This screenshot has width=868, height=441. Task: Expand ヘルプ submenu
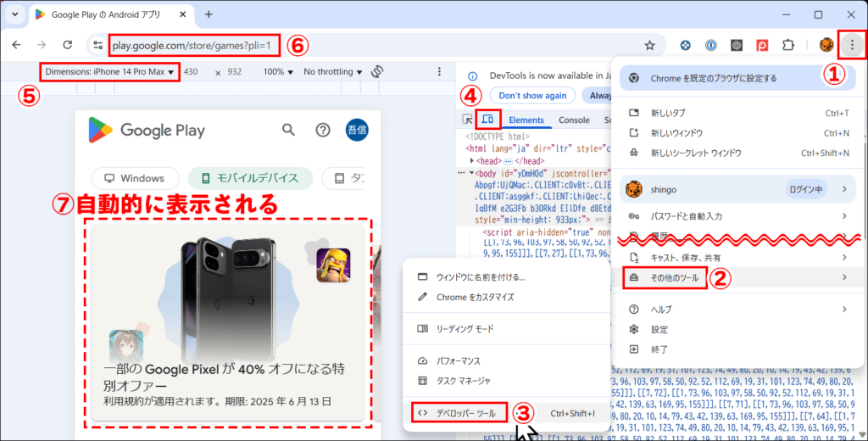pyautogui.click(x=738, y=310)
